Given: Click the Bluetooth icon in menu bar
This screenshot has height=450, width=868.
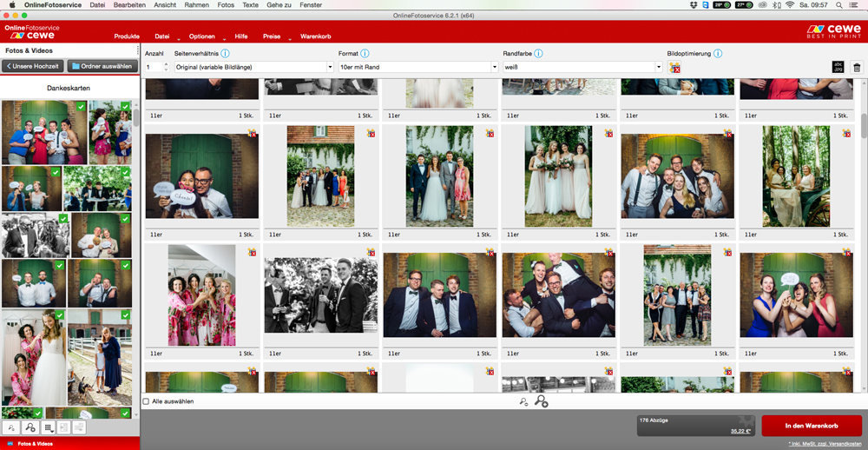Looking at the screenshot, I should (x=777, y=5).
